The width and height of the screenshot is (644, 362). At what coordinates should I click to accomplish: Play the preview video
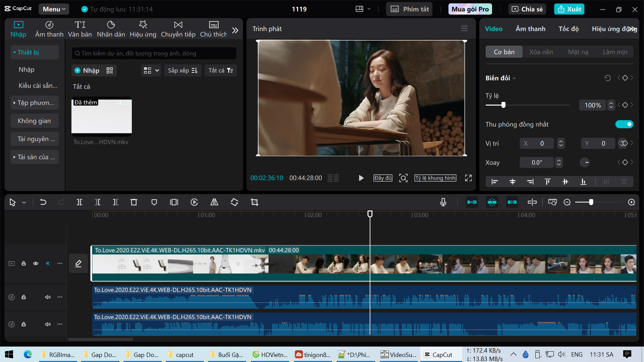click(361, 178)
